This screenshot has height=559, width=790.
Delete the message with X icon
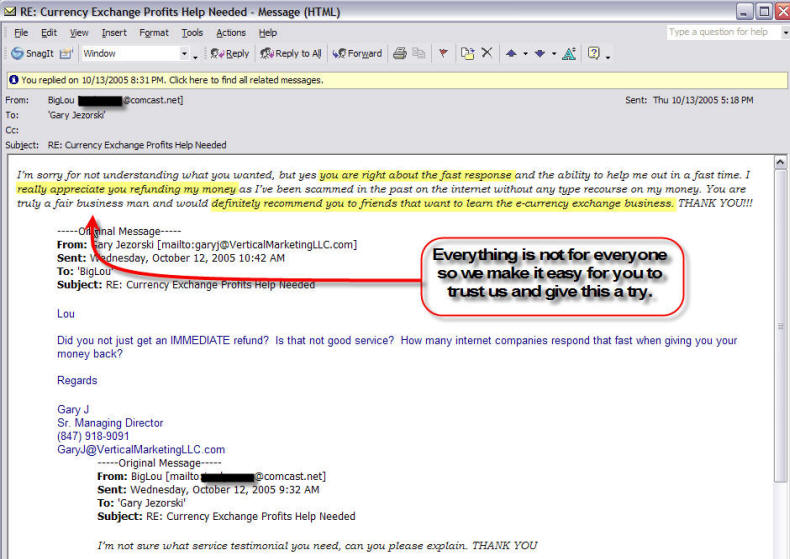pyautogui.click(x=487, y=54)
